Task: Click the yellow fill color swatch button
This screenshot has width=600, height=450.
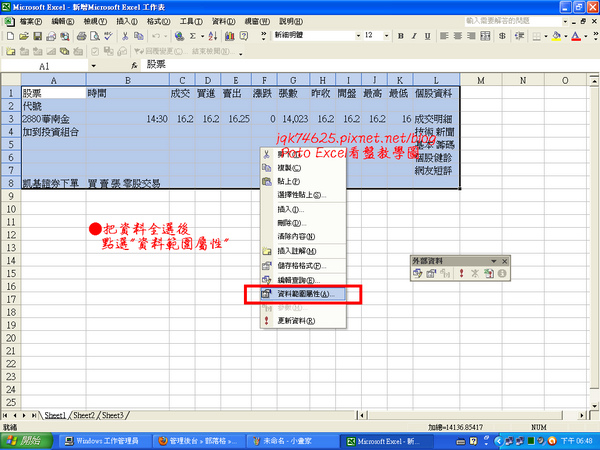Action: click(x=557, y=36)
